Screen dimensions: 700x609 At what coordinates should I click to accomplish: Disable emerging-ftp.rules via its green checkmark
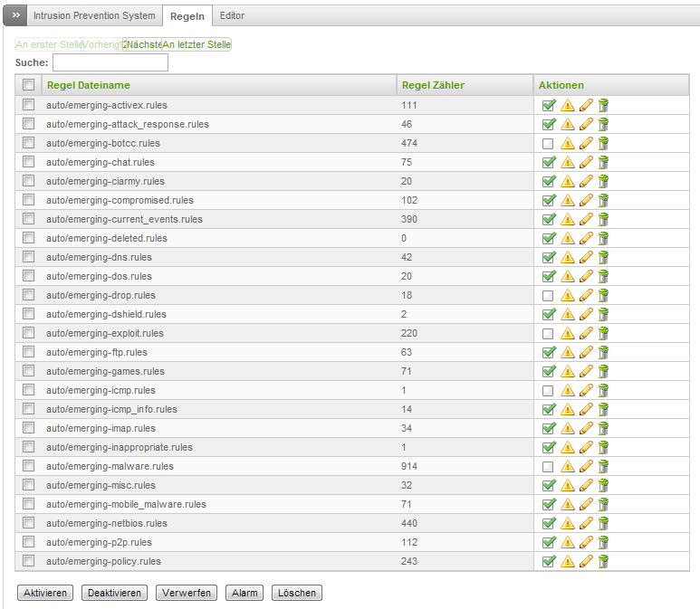point(548,352)
